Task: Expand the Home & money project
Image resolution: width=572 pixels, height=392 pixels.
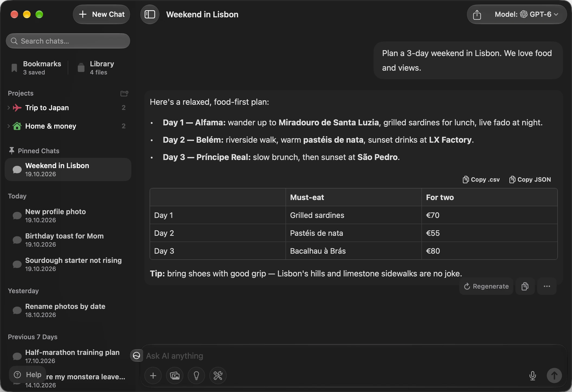Action: (x=8, y=126)
